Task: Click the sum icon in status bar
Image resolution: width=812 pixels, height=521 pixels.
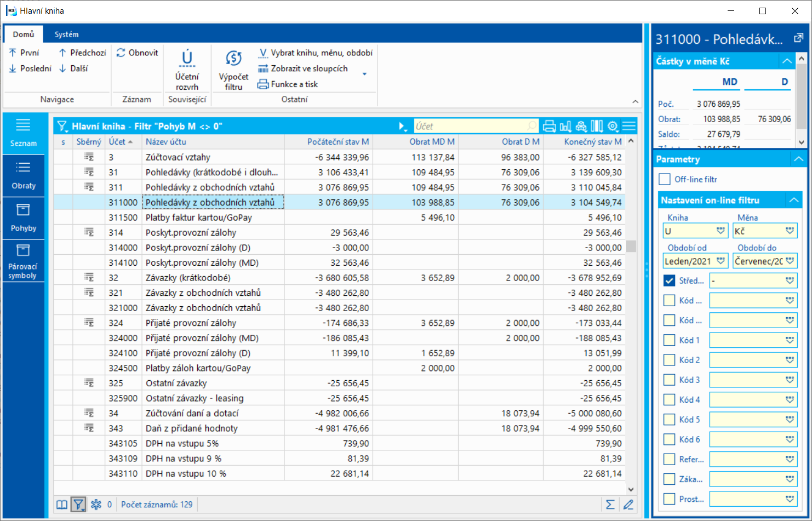Action: pyautogui.click(x=610, y=505)
